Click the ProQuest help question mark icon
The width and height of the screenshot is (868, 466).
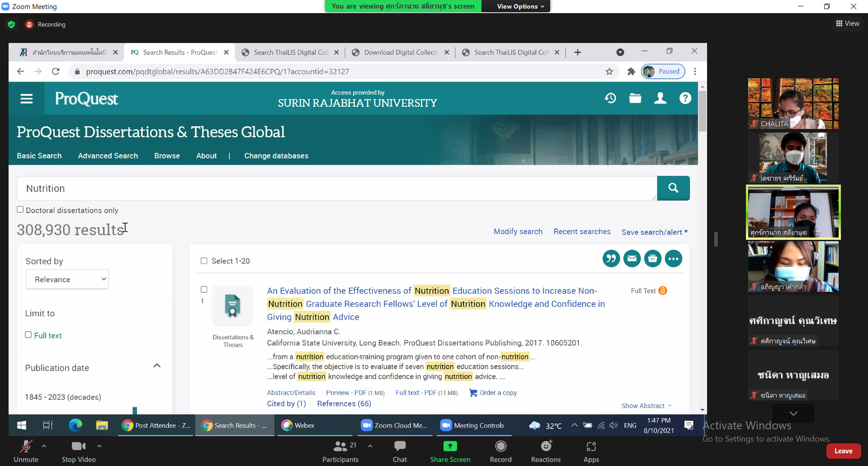(685, 98)
